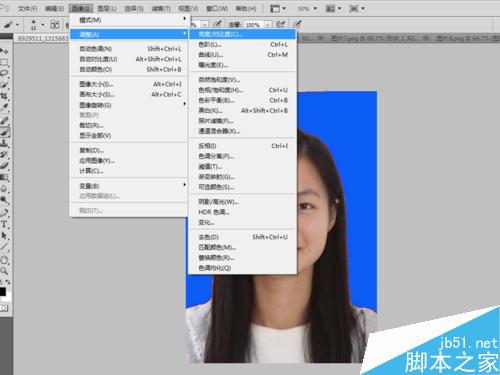Open the 50% zoom level dropdown
Viewport: 500px width, 375px height.
click(x=307, y=8)
